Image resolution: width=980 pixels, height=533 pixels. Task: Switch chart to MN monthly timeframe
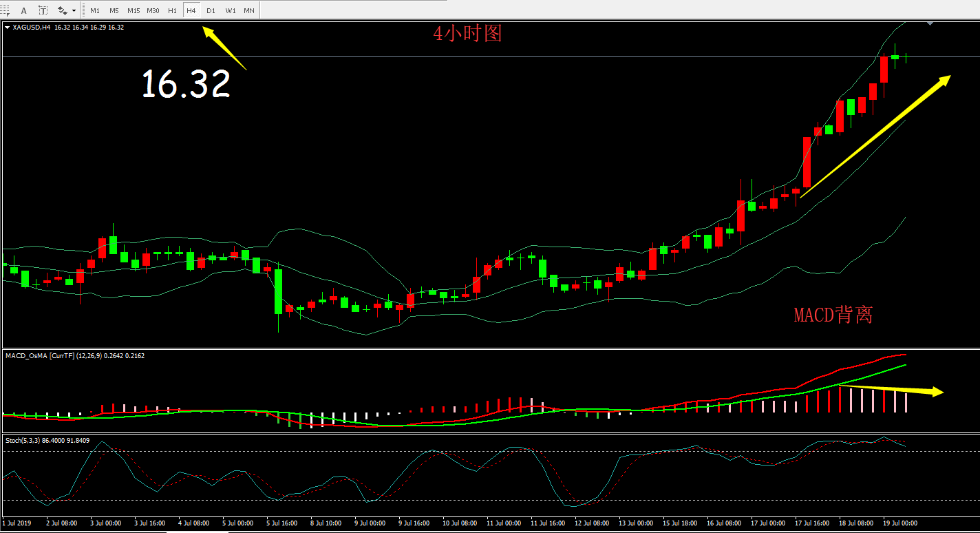tap(249, 10)
